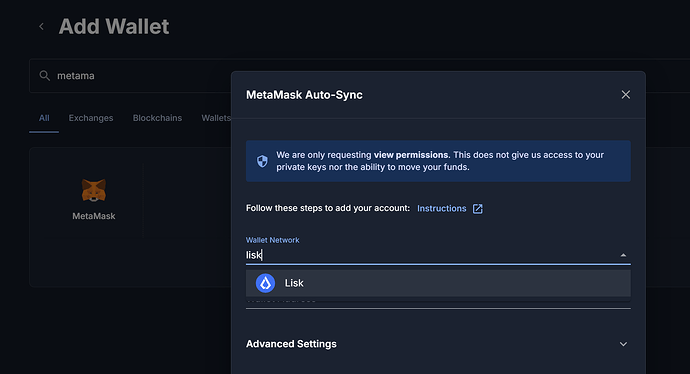The height and width of the screenshot is (374, 690).
Task: Switch to the All tab
Action: pos(44,118)
